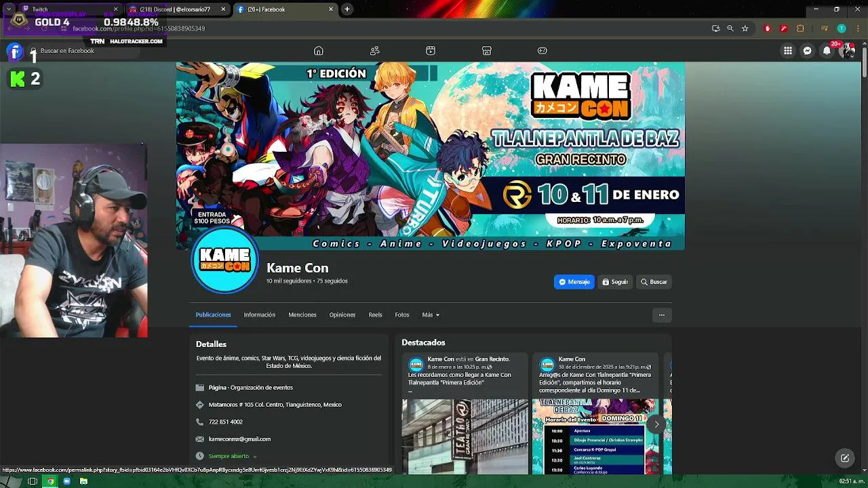The width and height of the screenshot is (868, 488).
Task: Click the new message compose floating button
Action: 845,458
